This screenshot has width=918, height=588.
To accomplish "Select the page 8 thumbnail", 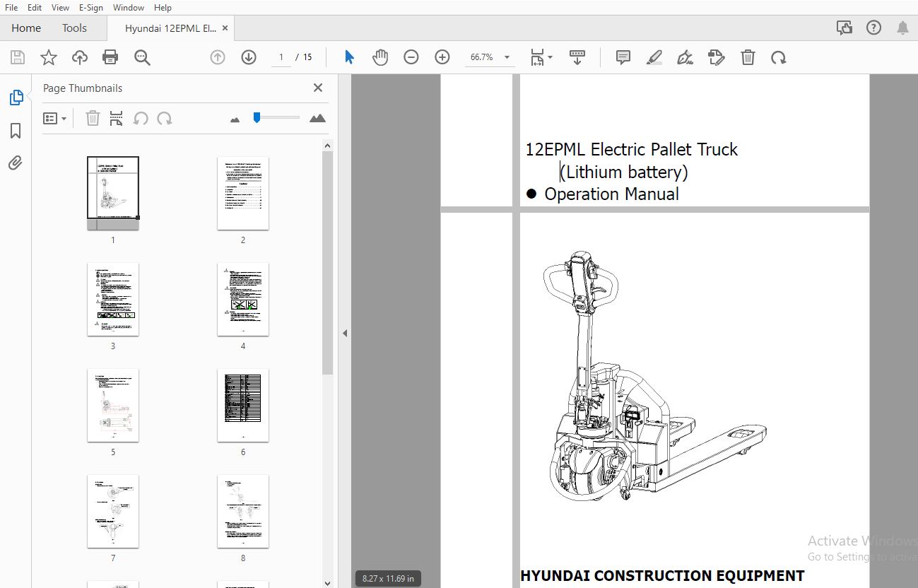I will click(x=243, y=511).
